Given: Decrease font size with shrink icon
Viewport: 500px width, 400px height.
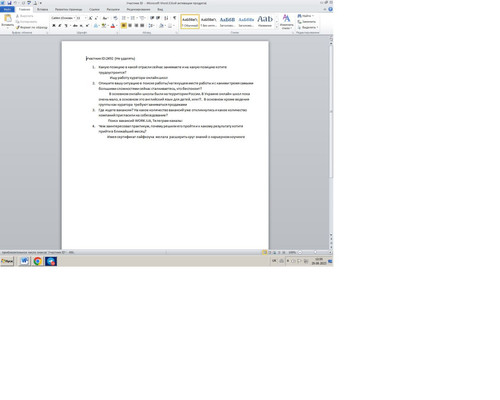Looking at the screenshot, I should [96, 18].
